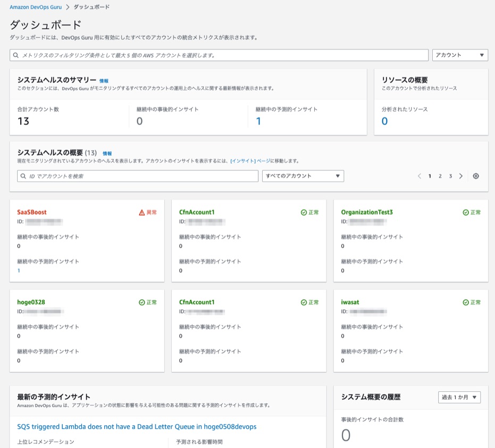Click green check status on hoge0328 card

coord(141,302)
